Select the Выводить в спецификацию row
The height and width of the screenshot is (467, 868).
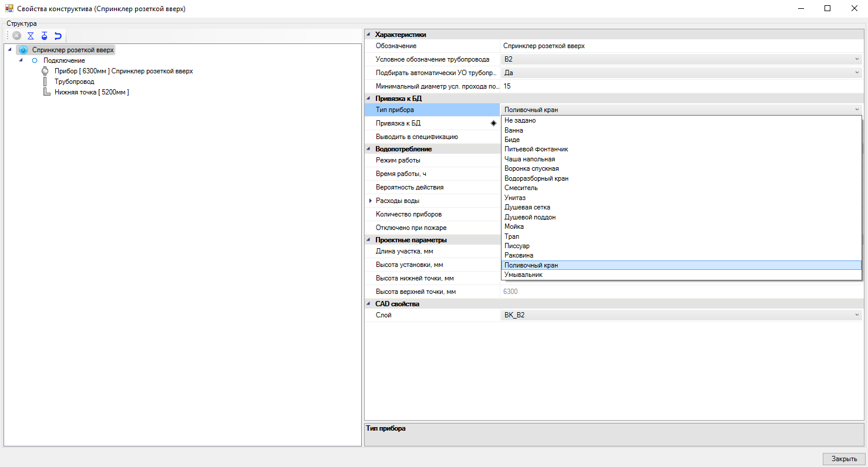[432, 137]
